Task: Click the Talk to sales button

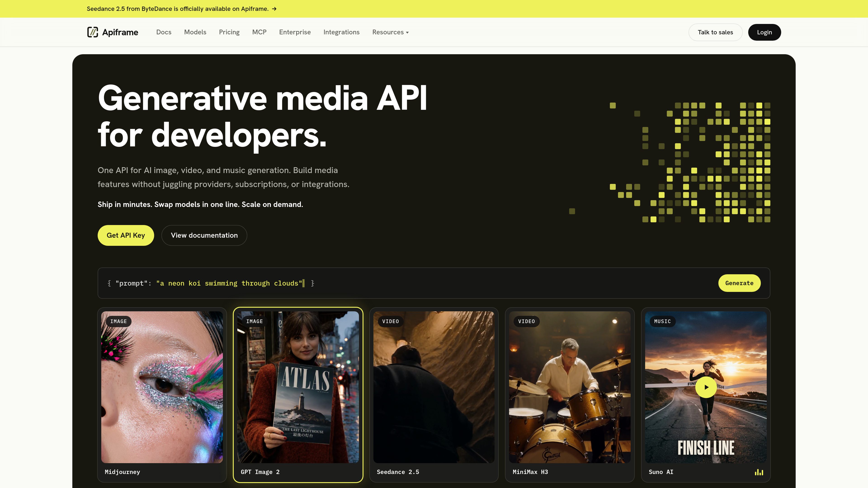Action: point(715,32)
